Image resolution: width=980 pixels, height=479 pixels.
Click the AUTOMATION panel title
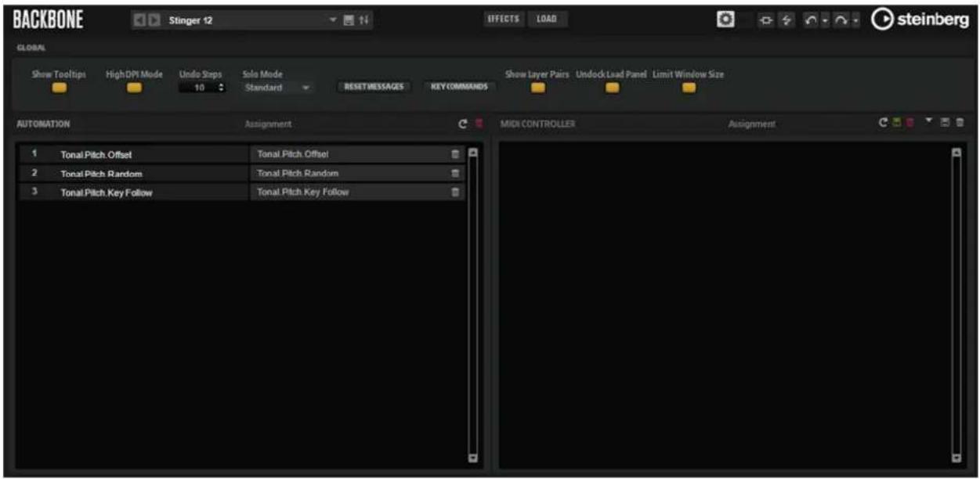tap(44, 124)
